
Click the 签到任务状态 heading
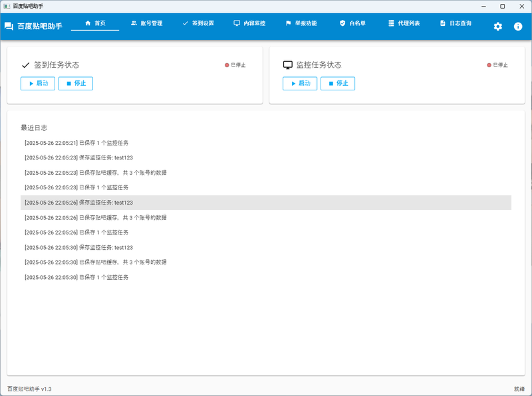(57, 65)
